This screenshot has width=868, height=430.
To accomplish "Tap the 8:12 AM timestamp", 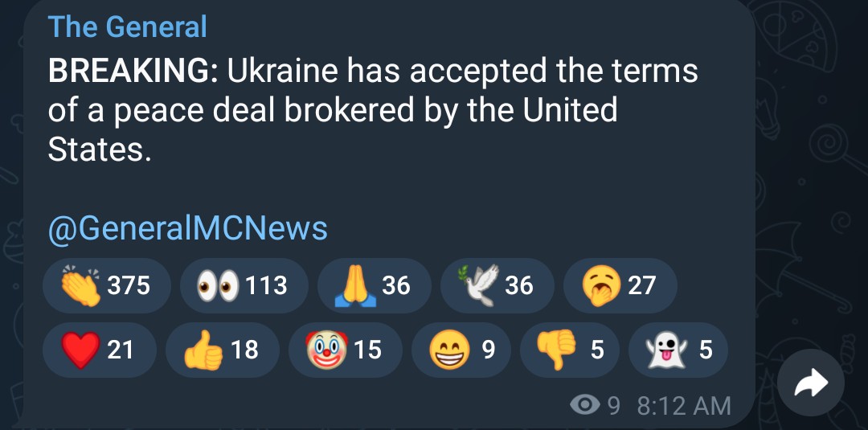I will 684,405.
